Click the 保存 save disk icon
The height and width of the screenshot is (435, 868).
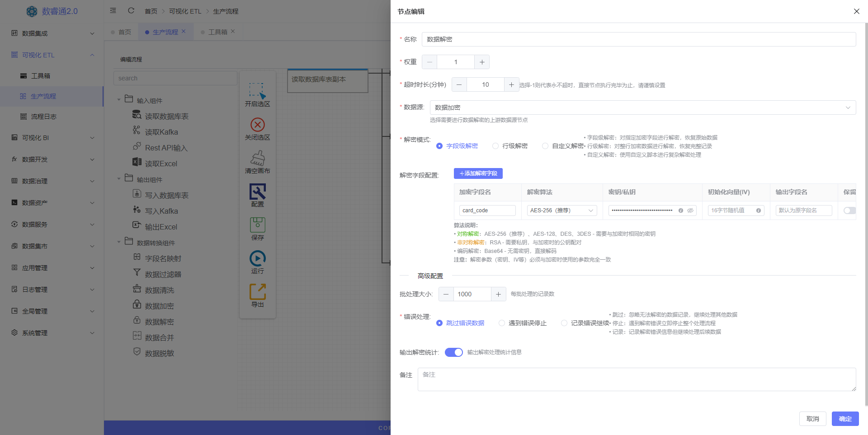[257, 225]
